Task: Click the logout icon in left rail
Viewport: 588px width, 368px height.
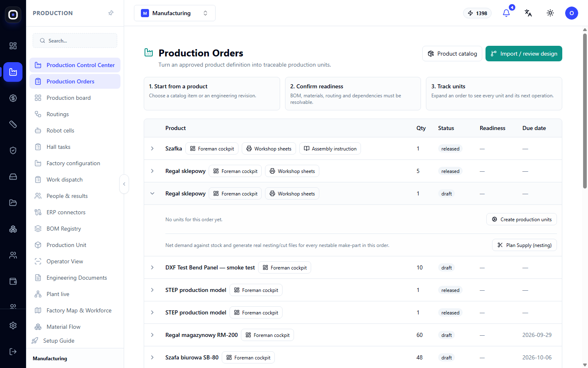Action: (x=13, y=352)
